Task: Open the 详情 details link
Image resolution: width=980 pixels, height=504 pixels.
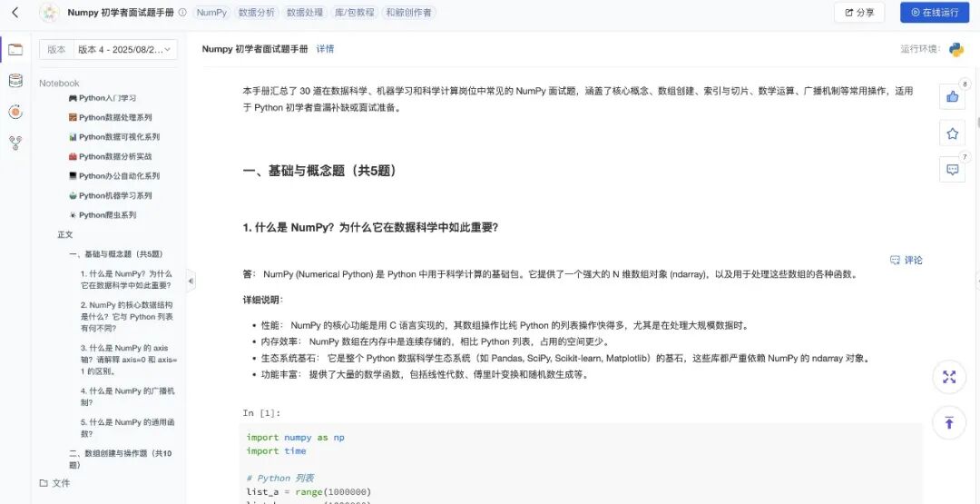Action: (325, 49)
